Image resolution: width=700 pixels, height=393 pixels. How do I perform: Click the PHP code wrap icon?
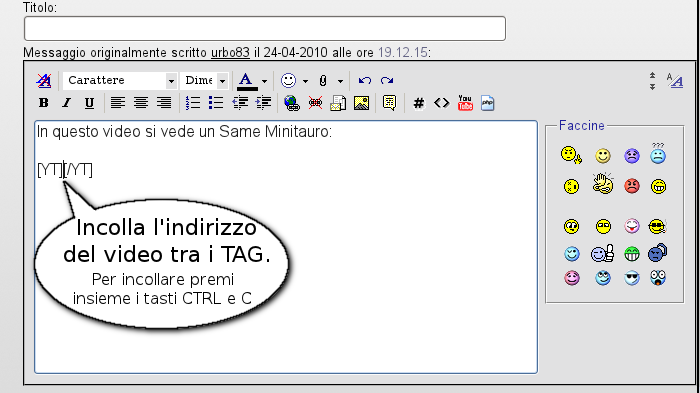click(488, 103)
